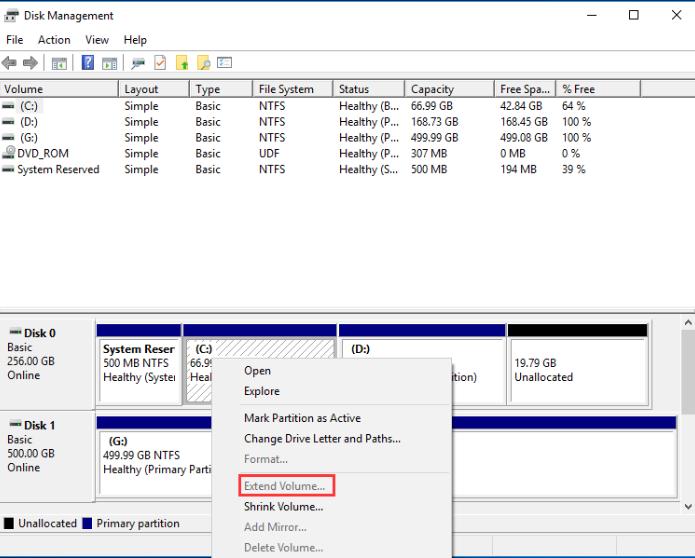Sort by the Layout column header
Viewport: 695px width, 558px height.
coord(154,89)
